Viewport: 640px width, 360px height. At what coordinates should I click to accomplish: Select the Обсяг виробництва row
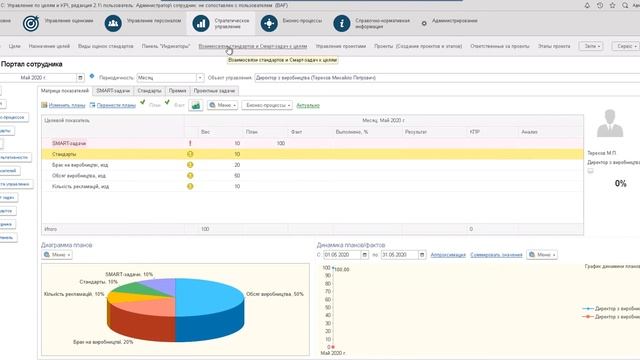point(312,176)
